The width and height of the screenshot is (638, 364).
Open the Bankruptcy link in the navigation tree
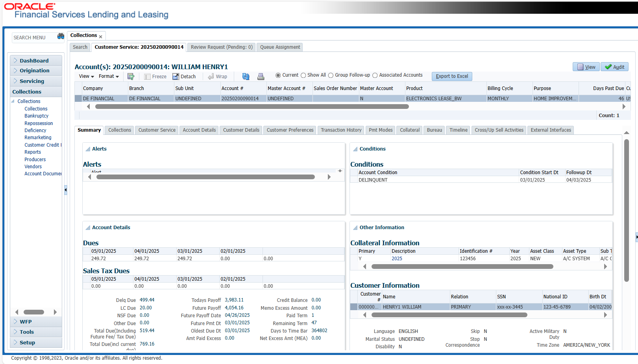click(37, 116)
